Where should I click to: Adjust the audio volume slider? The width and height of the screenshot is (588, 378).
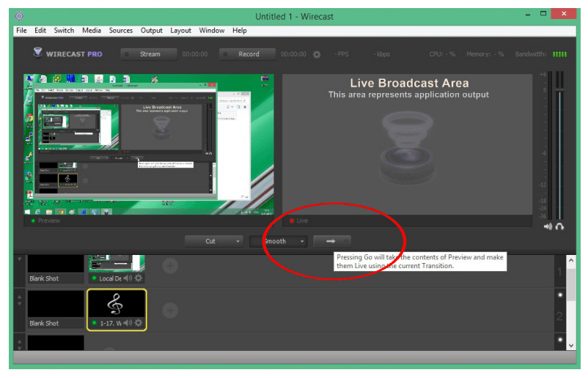559,90
